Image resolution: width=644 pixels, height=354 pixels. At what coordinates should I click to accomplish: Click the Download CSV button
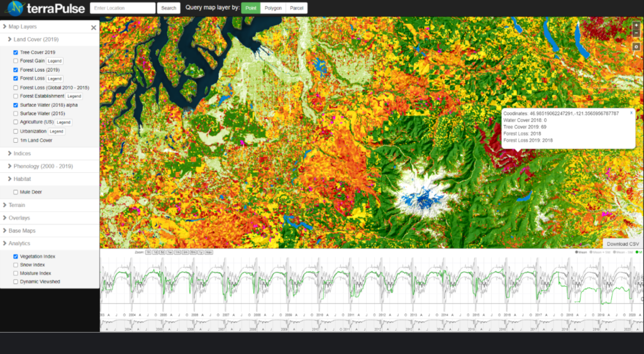pyautogui.click(x=623, y=244)
